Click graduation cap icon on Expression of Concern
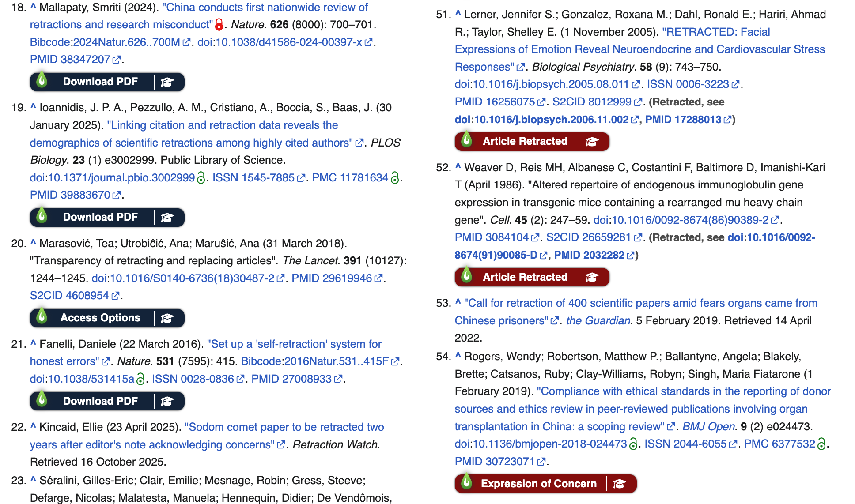Image resolution: width=855 pixels, height=504 pixels. point(619,484)
